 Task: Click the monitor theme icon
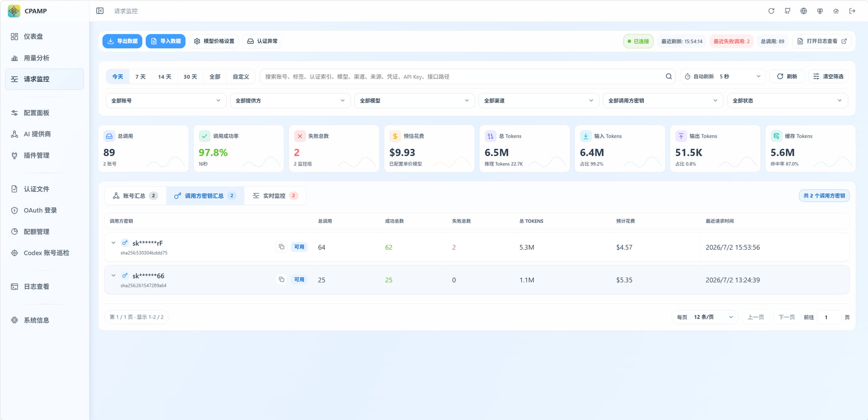820,11
